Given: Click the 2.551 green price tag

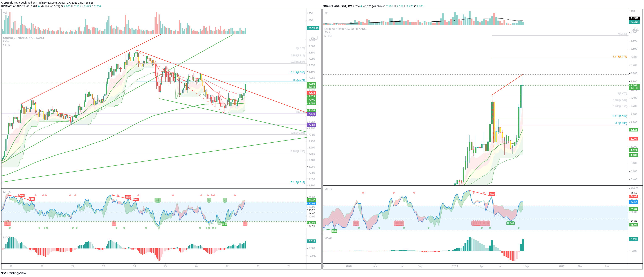Looking at the screenshot, I should coord(311,104).
